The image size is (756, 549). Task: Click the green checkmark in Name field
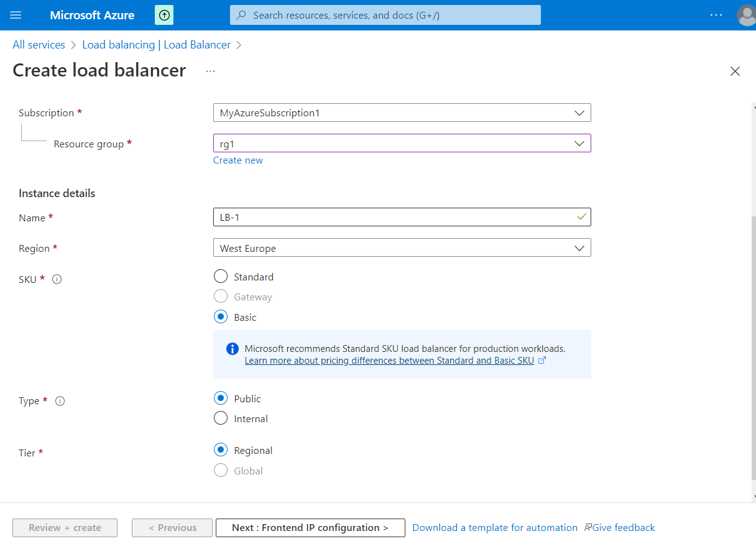pos(581,217)
